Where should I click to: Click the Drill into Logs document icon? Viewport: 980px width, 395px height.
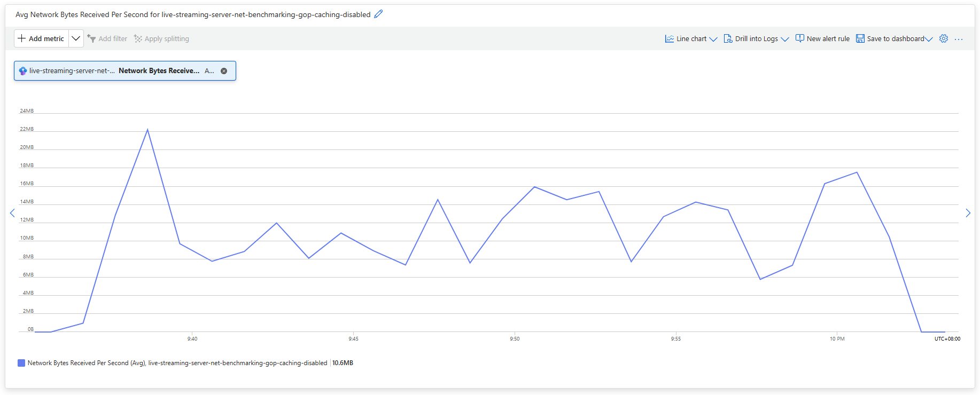(728, 38)
